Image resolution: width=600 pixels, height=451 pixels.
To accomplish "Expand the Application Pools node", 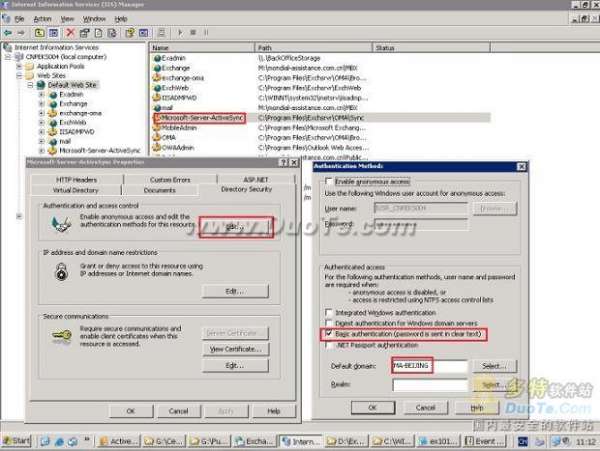I will coord(19,67).
